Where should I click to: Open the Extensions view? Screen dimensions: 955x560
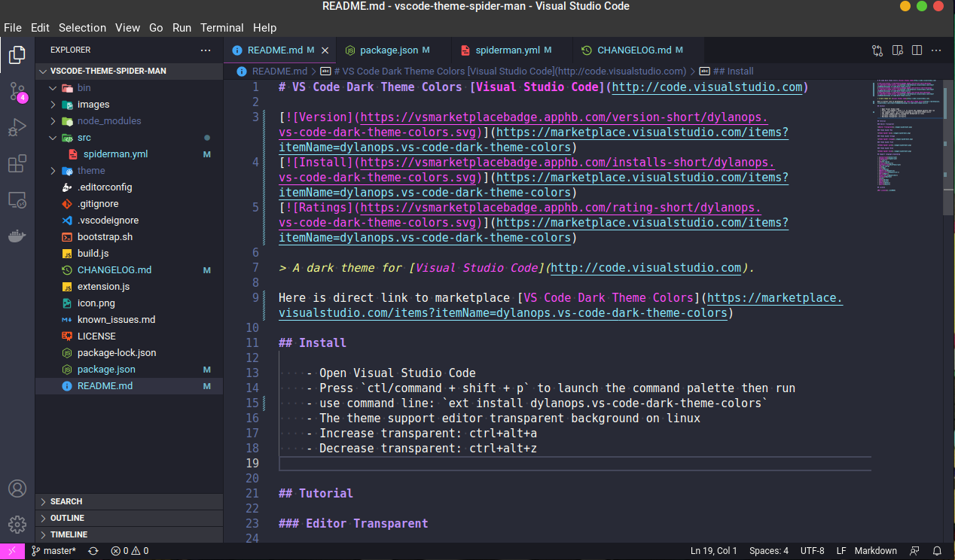17,164
